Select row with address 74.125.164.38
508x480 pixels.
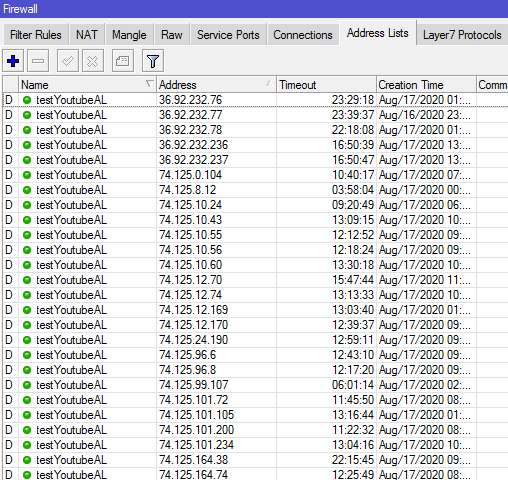[x=255, y=460]
